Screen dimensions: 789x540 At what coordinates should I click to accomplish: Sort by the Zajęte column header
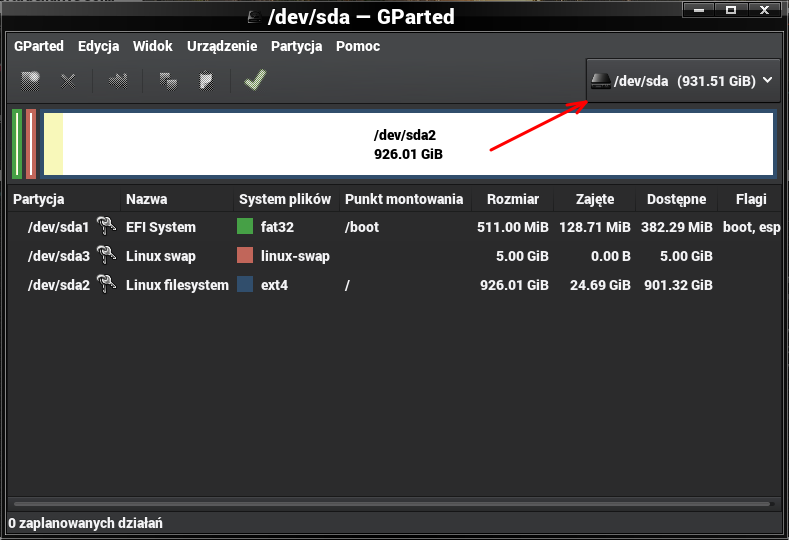594,199
